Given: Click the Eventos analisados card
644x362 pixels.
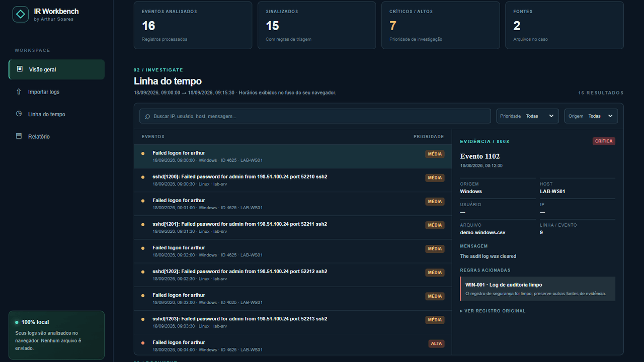Looking at the screenshot, I should click(193, 25).
